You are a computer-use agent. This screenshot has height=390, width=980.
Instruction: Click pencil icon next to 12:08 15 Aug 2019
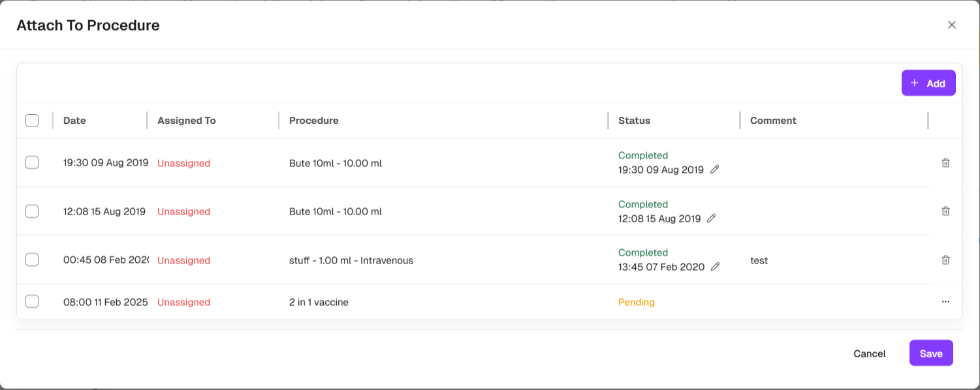click(x=712, y=218)
